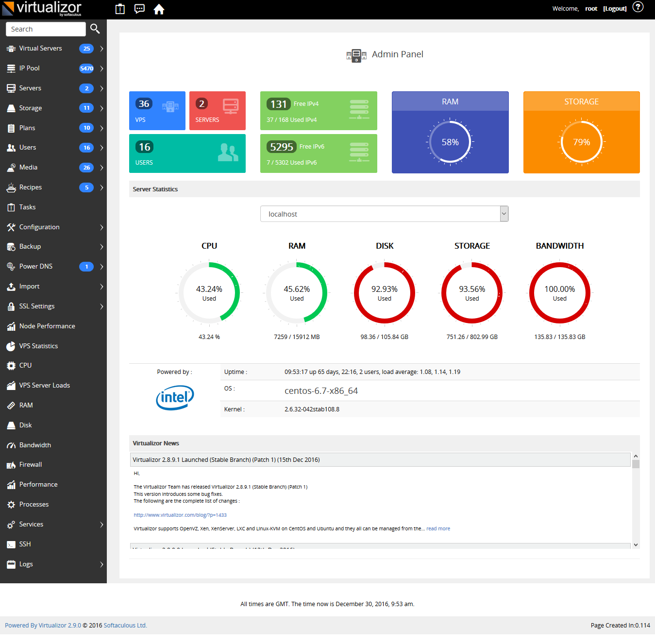
Task: Open the Power DNS menu entry
Action: coord(36,266)
